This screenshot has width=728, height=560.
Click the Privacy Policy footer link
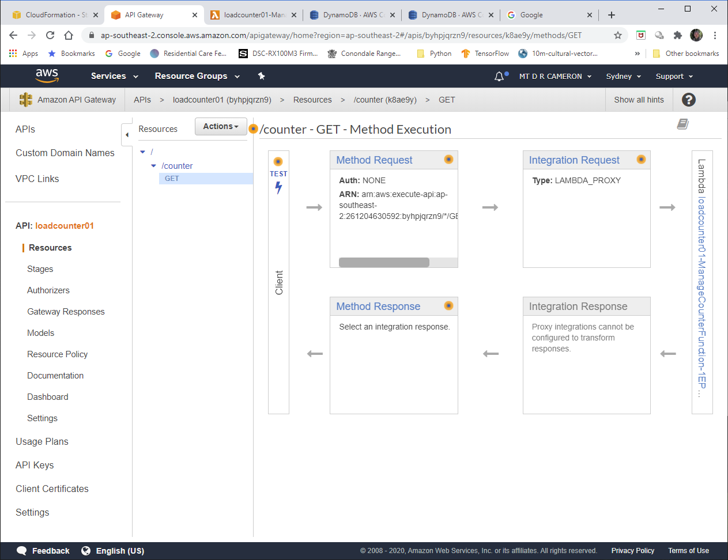pos(633,551)
